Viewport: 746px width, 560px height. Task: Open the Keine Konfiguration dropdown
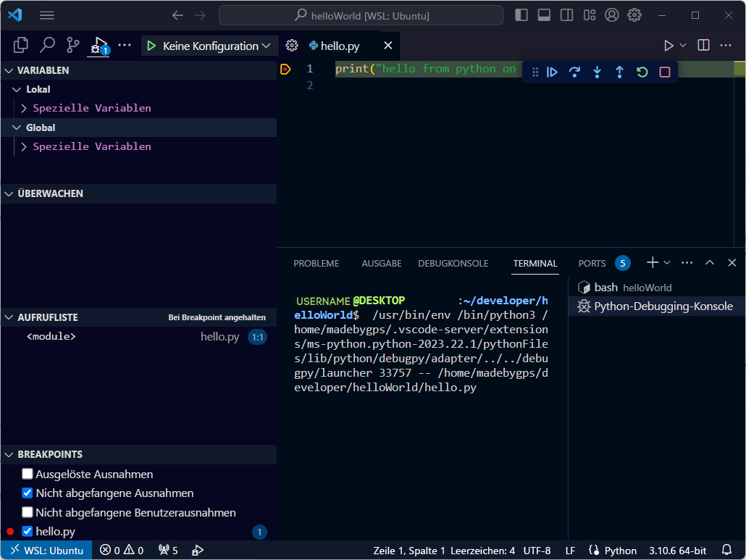pyautogui.click(x=209, y=44)
